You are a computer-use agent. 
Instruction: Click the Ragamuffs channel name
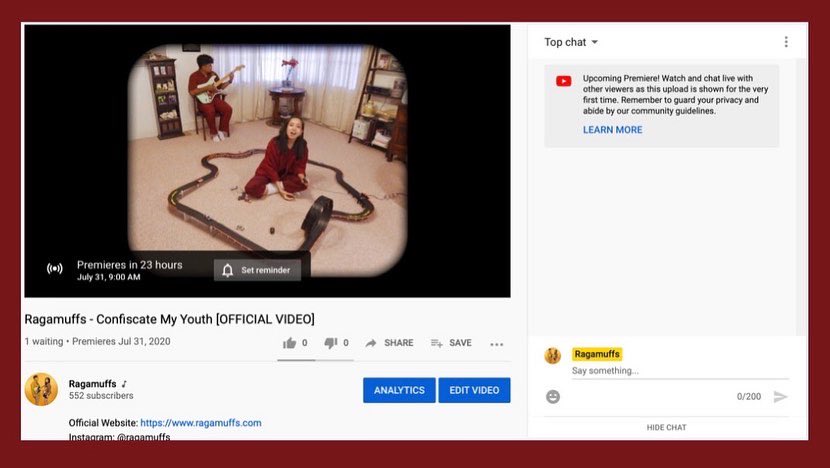point(93,384)
